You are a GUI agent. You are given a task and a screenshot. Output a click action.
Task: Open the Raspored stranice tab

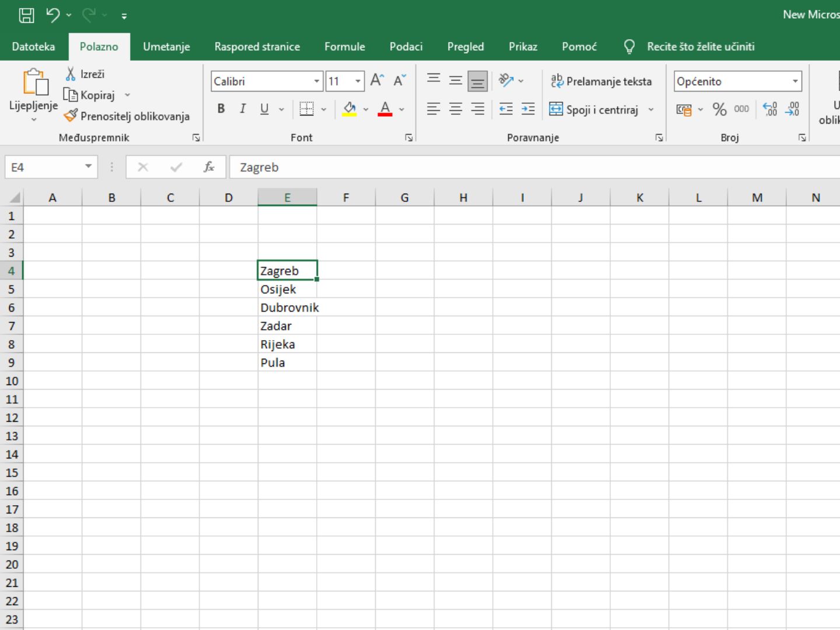tap(257, 47)
